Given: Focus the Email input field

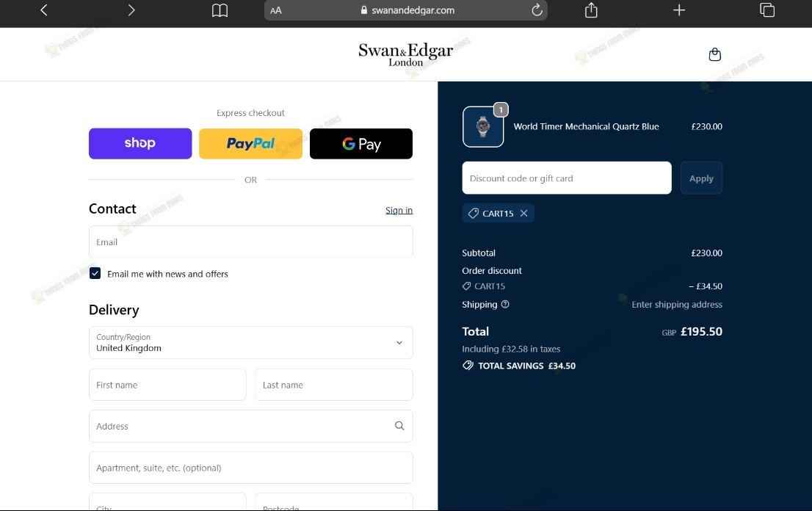Looking at the screenshot, I should tap(250, 242).
